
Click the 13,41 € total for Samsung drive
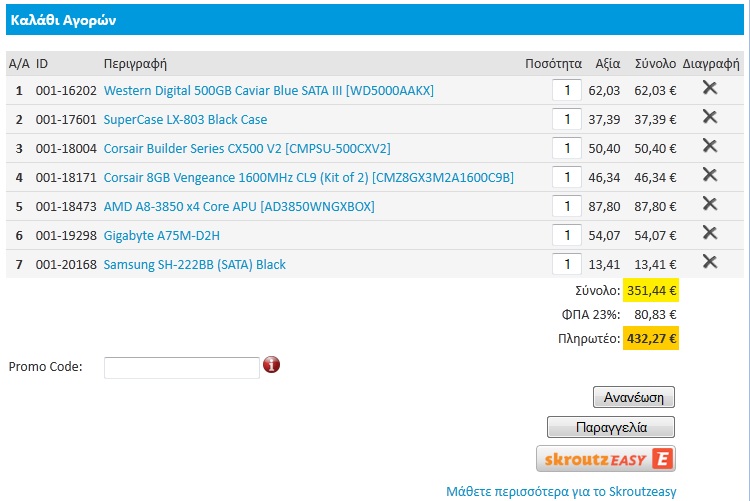[655, 265]
